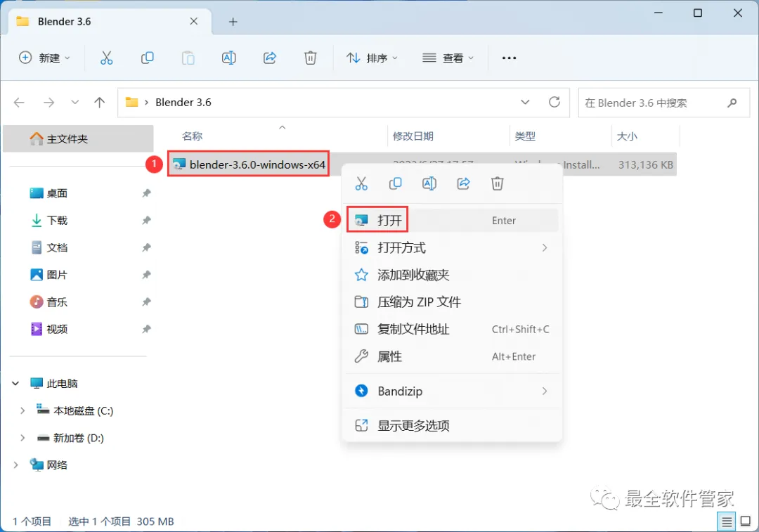Click the Copy icon in the context menu
The image size is (759, 532).
tap(396, 183)
